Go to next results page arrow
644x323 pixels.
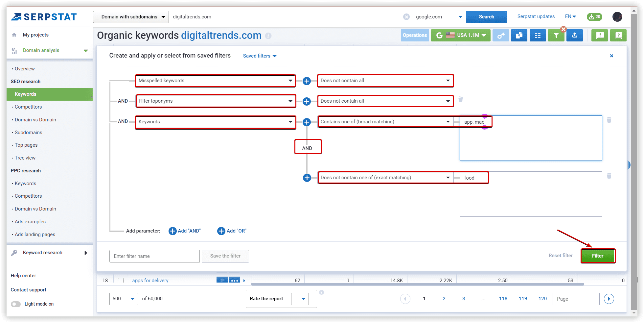click(609, 299)
